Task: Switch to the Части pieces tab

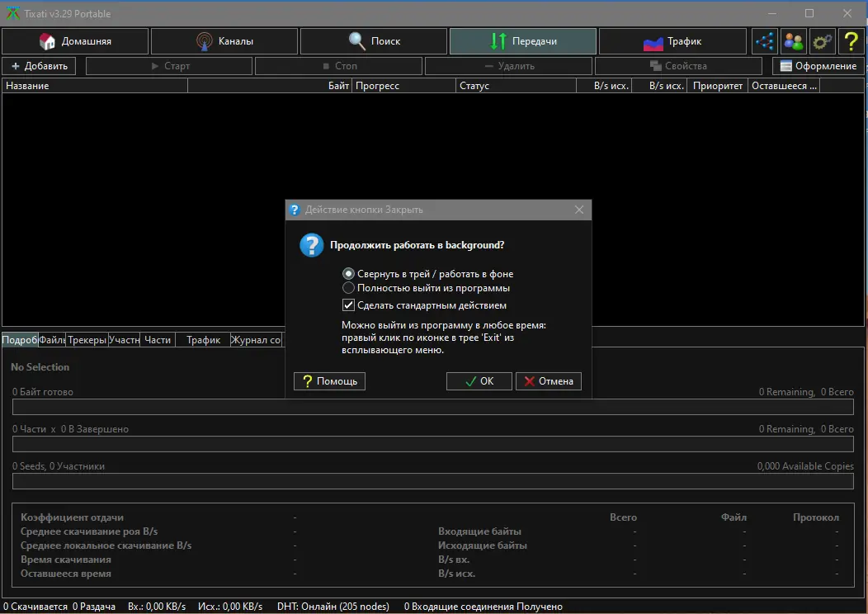Action: click(x=158, y=340)
